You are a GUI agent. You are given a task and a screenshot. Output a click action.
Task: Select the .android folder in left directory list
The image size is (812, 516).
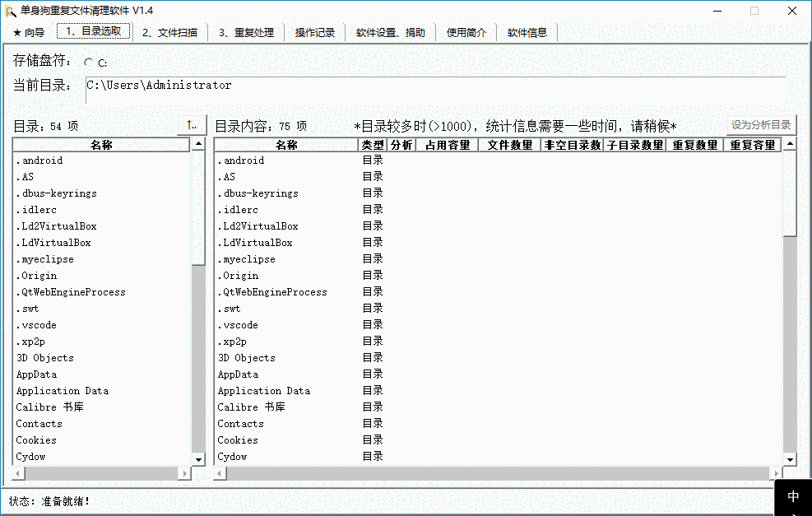click(40, 160)
